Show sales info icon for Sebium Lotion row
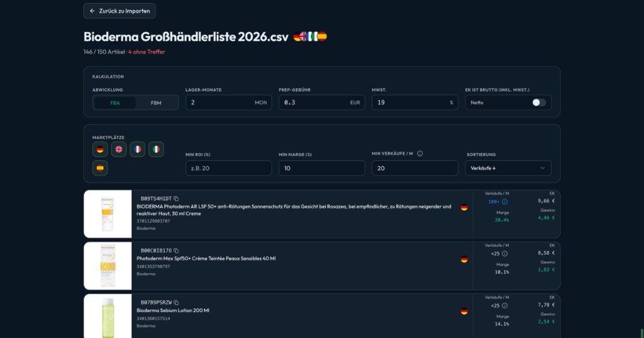This screenshot has width=644, height=338. point(505,305)
